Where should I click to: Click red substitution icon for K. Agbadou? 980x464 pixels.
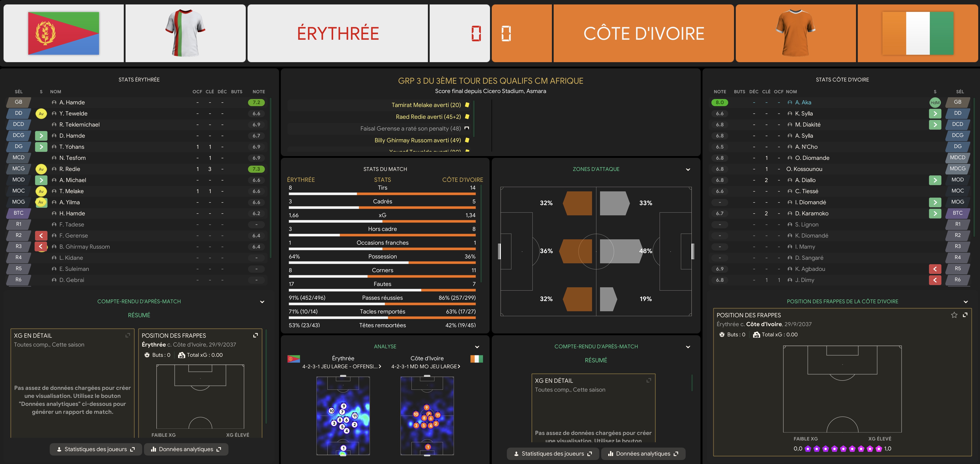tap(935, 269)
